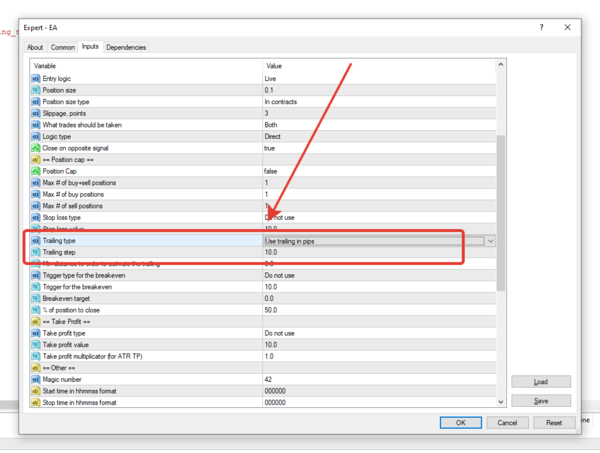Click the boolean icon beside Close on opposite signal
This screenshot has height=453, width=600.
click(x=36, y=148)
